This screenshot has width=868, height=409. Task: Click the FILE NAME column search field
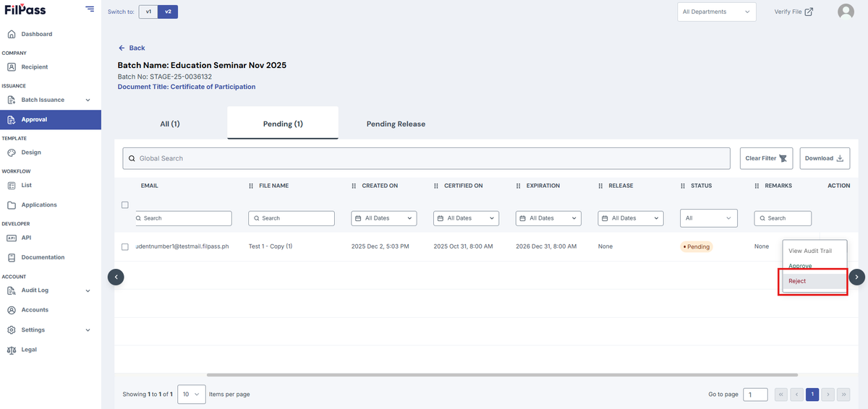click(x=292, y=218)
